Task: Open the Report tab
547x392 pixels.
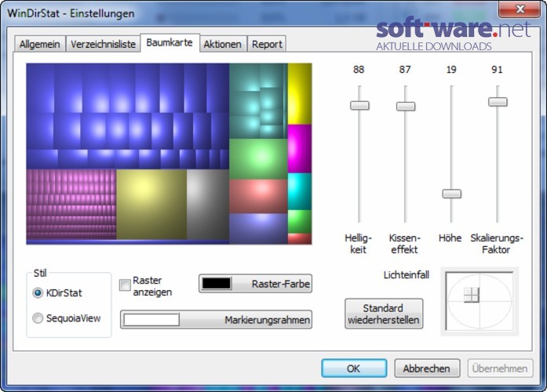Action: (267, 44)
